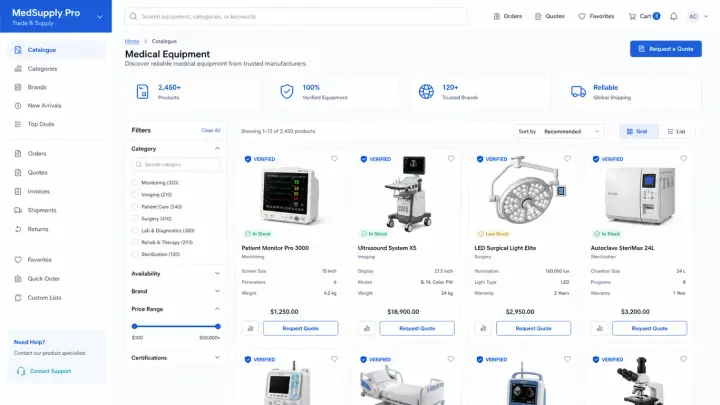This screenshot has height=405, width=720.
Task: Open Quotes in the top bar
Action: (550, 16)
